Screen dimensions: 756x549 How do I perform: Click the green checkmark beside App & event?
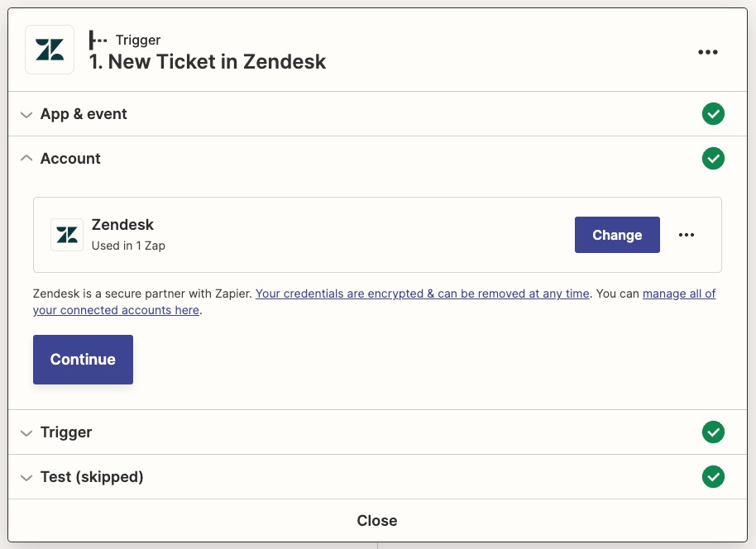[713, 114]
